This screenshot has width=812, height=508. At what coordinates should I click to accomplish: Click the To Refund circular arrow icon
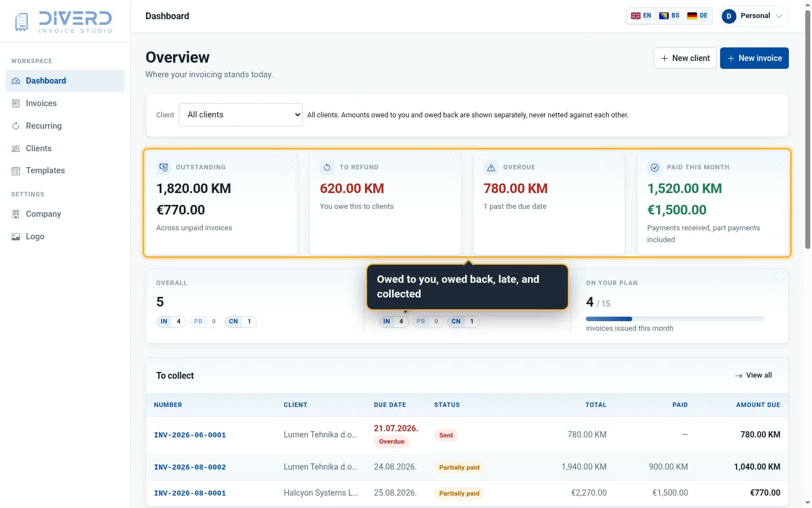pos(327,167)
